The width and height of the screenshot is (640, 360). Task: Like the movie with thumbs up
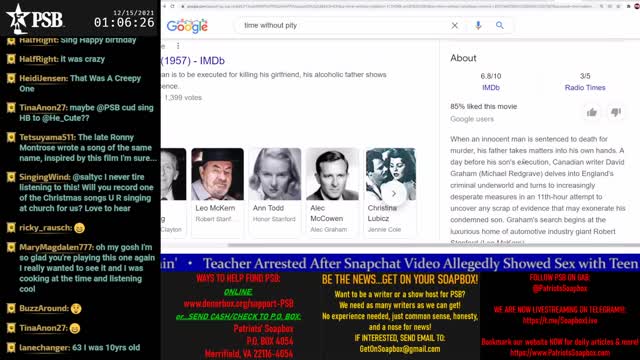pyautogui.click(x=592, y=112)
